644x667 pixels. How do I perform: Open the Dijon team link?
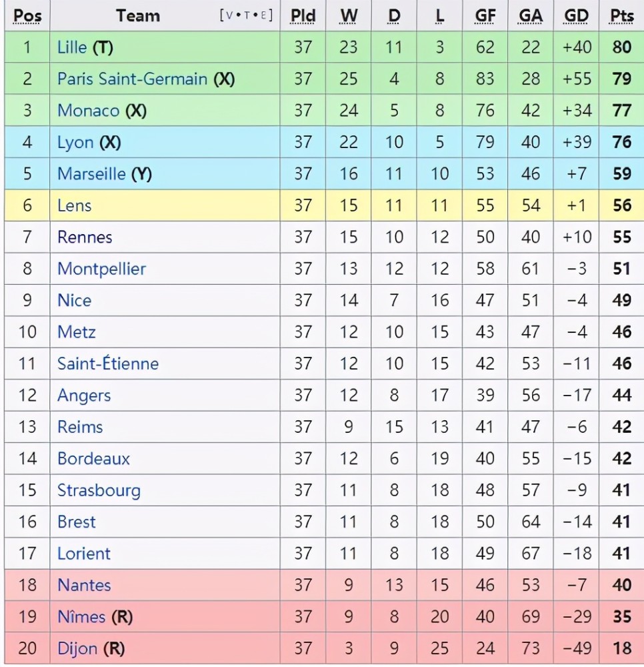click(77, 649)
